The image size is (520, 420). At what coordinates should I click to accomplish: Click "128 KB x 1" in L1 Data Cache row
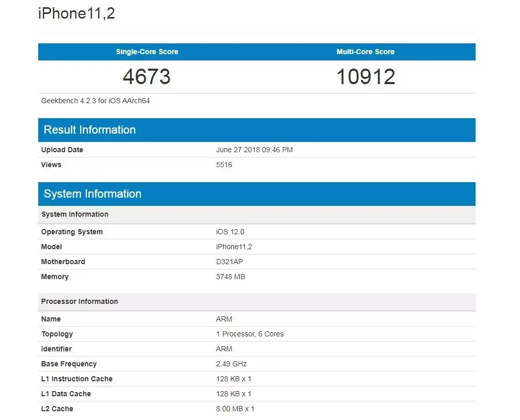click(234, 394)
